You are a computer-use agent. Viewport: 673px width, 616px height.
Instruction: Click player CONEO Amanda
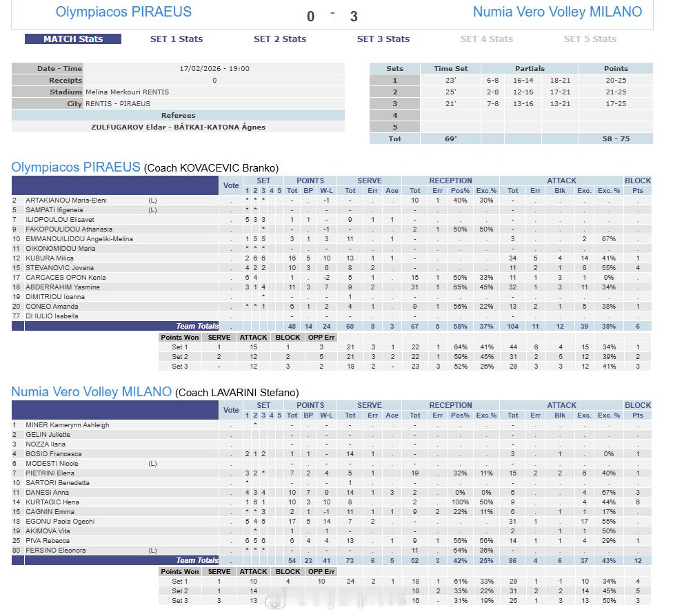click(x=52, y=307)
